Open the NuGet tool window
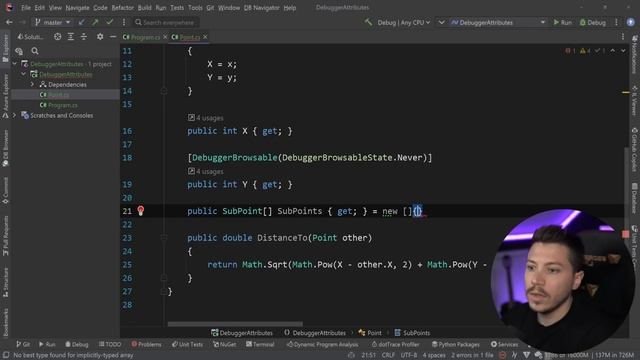Screen dimensions: 640x360 click(224, 344)
